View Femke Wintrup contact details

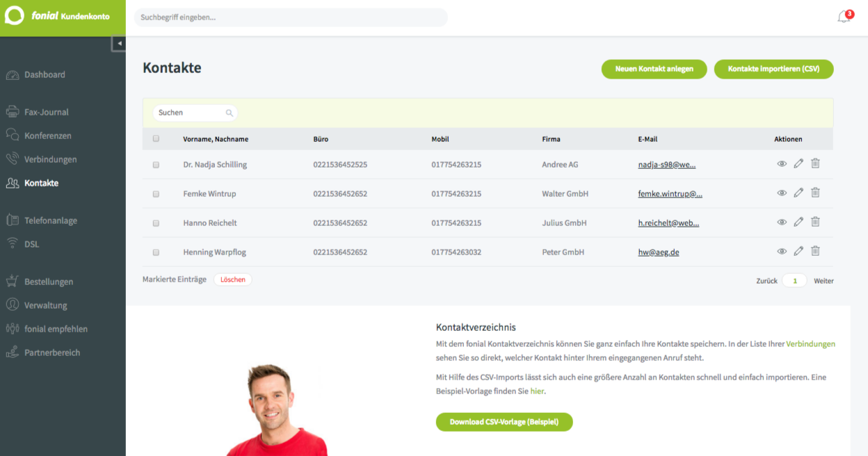pyautogui.click(x=782, y=193)
